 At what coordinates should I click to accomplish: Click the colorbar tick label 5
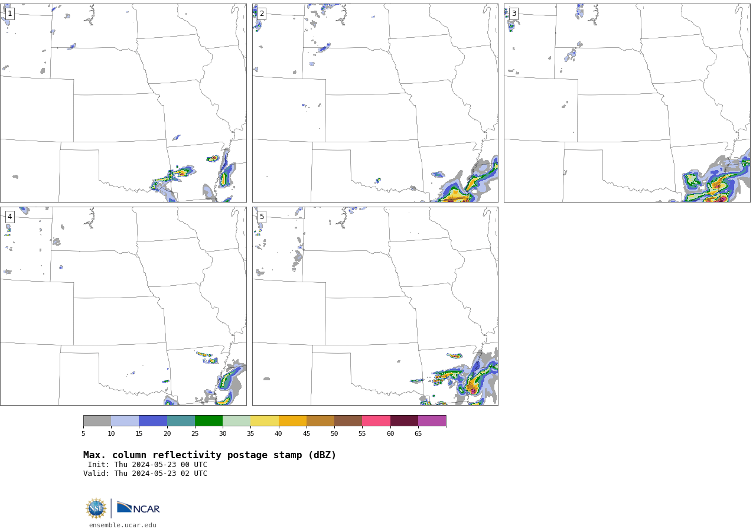click(83, 434)
